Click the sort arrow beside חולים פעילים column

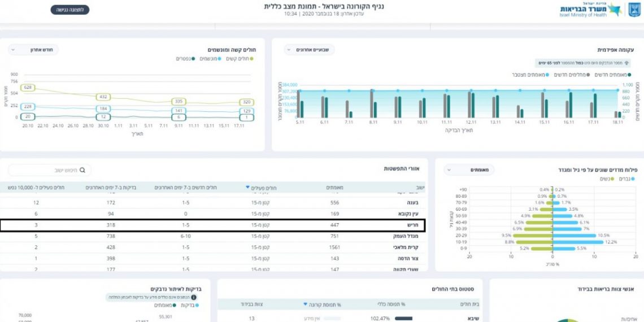click(248, 188)
